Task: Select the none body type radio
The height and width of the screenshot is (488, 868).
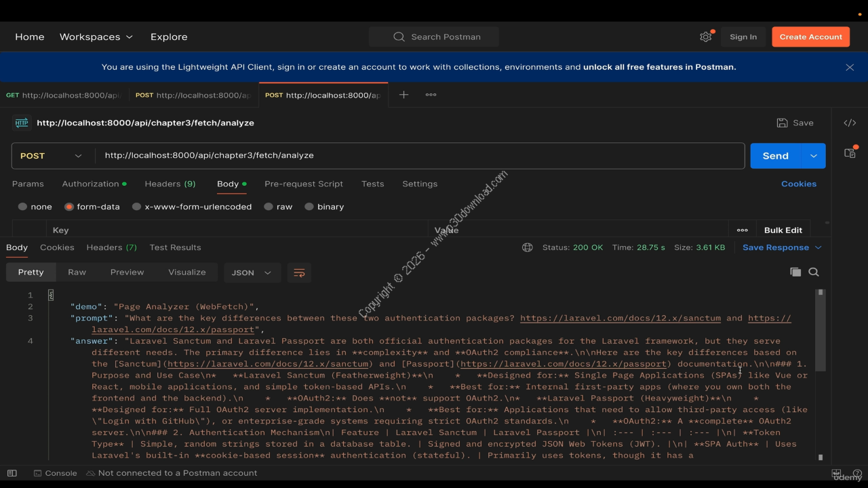Action: coord(23,207)
